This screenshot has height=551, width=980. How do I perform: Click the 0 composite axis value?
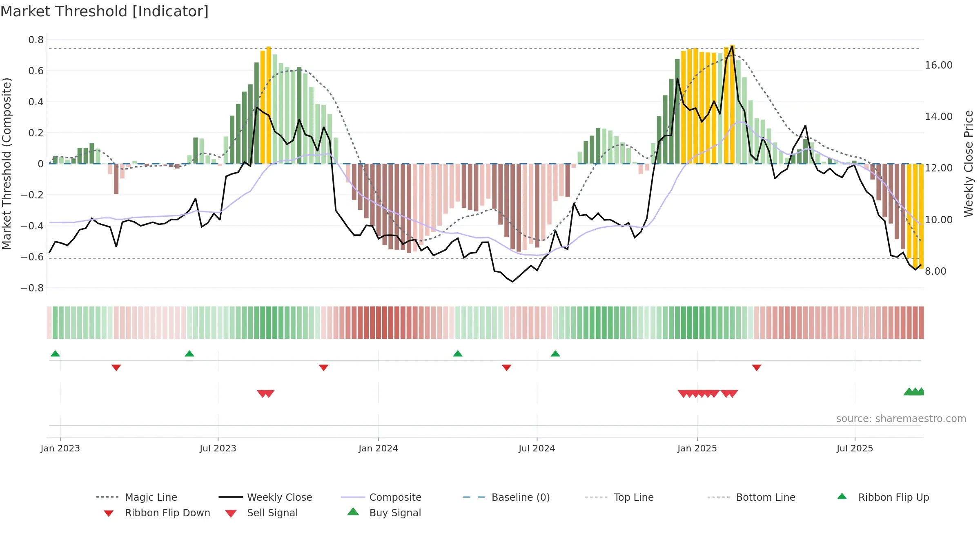pyautogui.click(x=40, y=164)
